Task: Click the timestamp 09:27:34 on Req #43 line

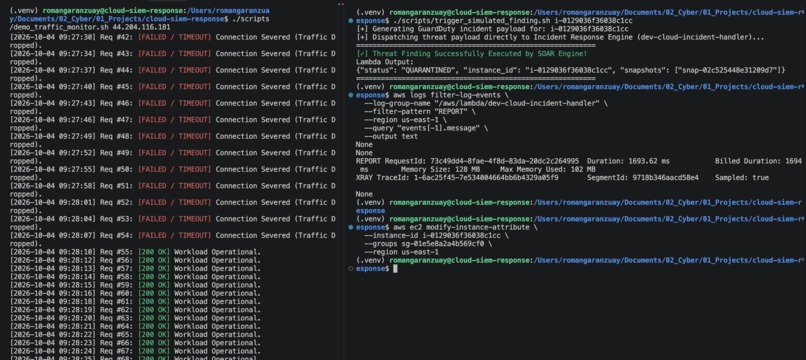Action: click(x=76, y=53)
